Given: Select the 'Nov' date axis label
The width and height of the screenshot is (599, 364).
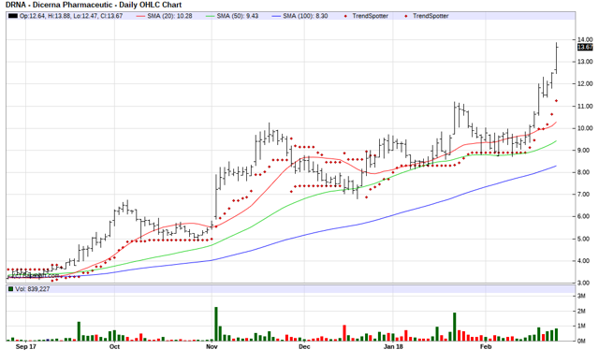Looking at the screenshot, I should tap(212, 347).
